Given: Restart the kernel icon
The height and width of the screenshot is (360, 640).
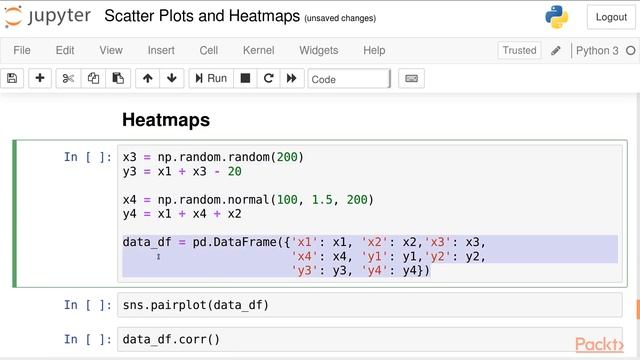Looking at the screenshot, I should coord(268,78).
